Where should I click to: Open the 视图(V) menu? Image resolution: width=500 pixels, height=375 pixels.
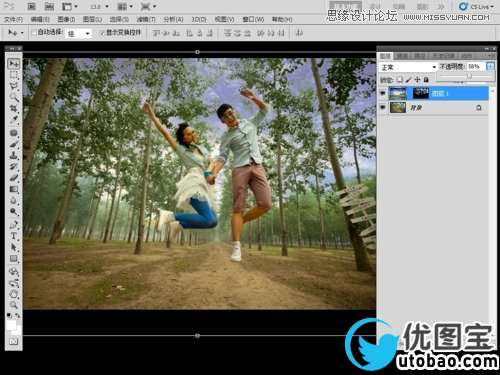(x=224, y=20)
